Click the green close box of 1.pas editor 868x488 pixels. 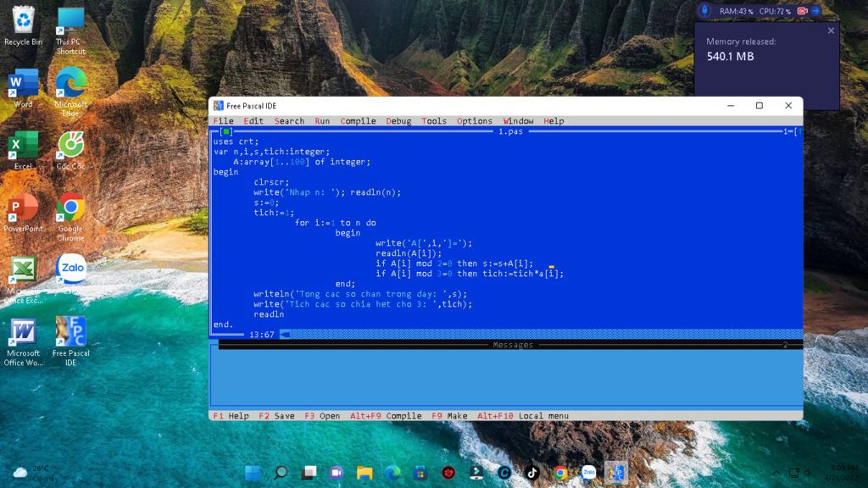click(225, 131)
